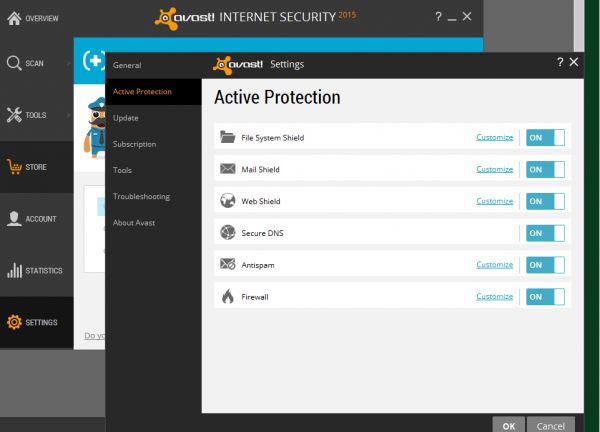Click Overview label in main sidebar
The image size is (600, 432).
tap(42, 18)
